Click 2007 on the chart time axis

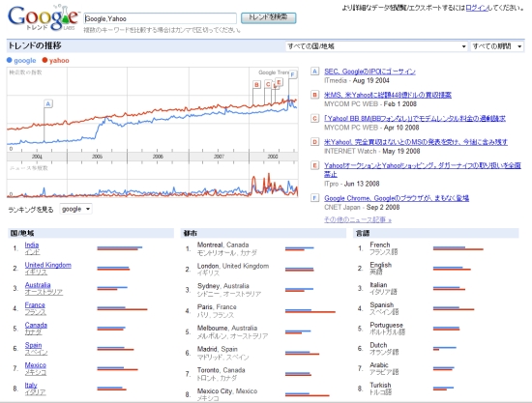219,157
